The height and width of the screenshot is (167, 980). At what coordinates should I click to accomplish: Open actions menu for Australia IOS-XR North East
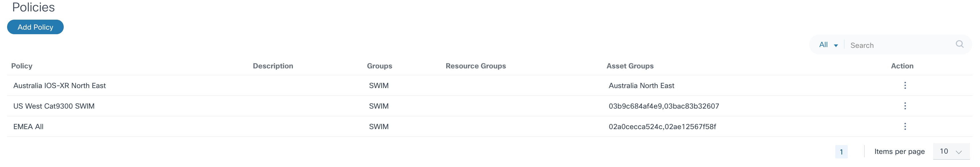pyautogui.click(x=905, y=85)
